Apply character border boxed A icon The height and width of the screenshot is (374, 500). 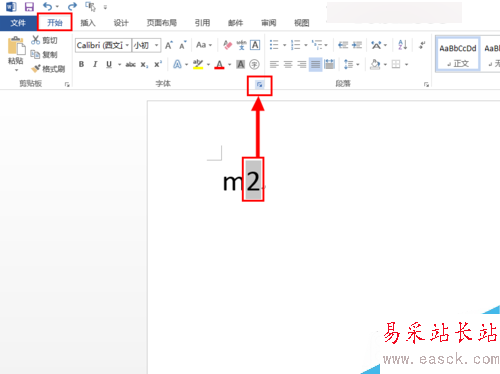tap(255, 45)
